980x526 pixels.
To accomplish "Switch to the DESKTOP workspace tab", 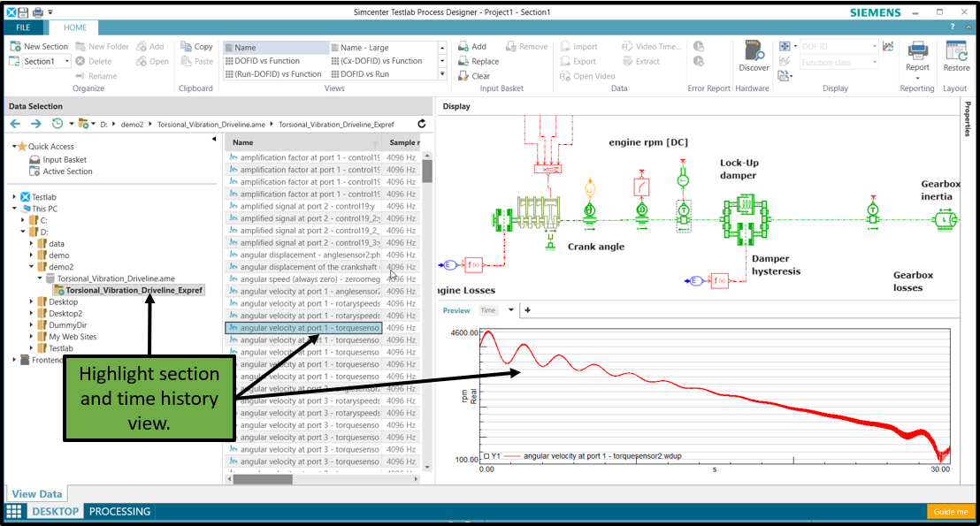I will [x=56, y=511].
